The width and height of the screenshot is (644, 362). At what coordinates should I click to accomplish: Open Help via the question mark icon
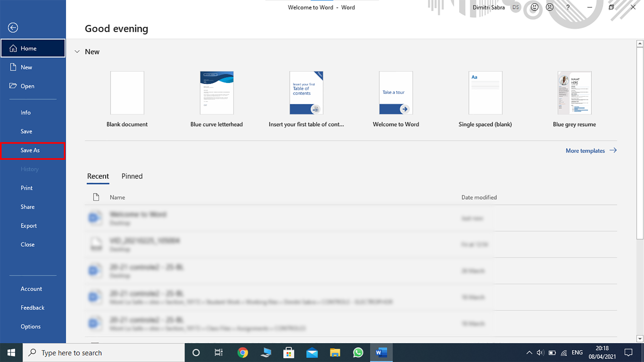tap(568, 7)
